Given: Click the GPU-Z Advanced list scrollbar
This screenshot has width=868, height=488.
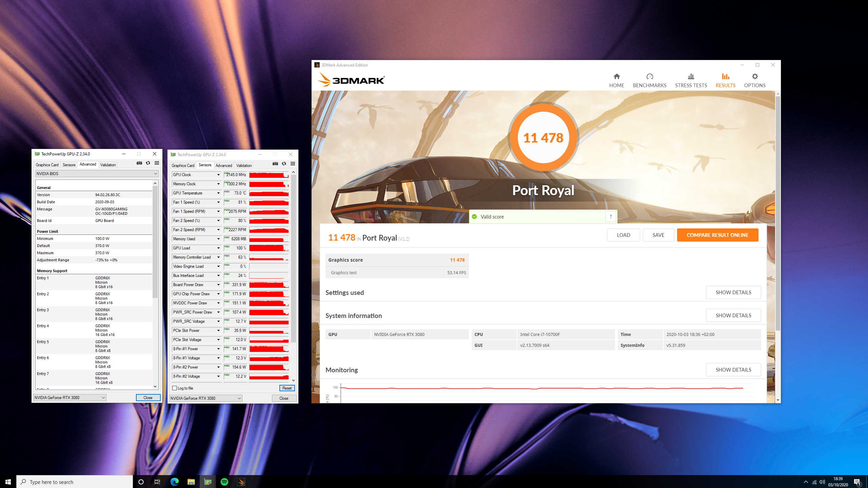Looking at the screenshot, I should coord(155,242).
